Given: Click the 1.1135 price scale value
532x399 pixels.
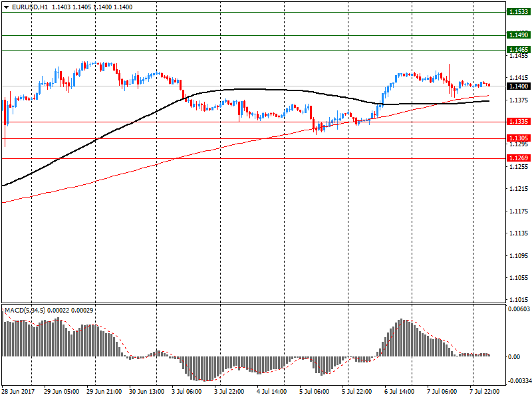Looking at the screenshot, I should tap(519, 233).
